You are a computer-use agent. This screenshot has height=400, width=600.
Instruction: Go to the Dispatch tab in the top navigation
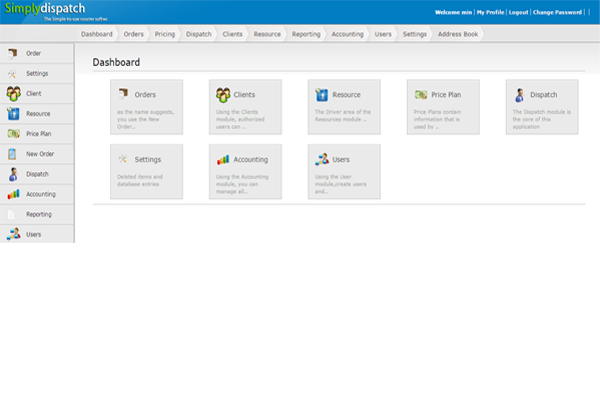point(199,34)
